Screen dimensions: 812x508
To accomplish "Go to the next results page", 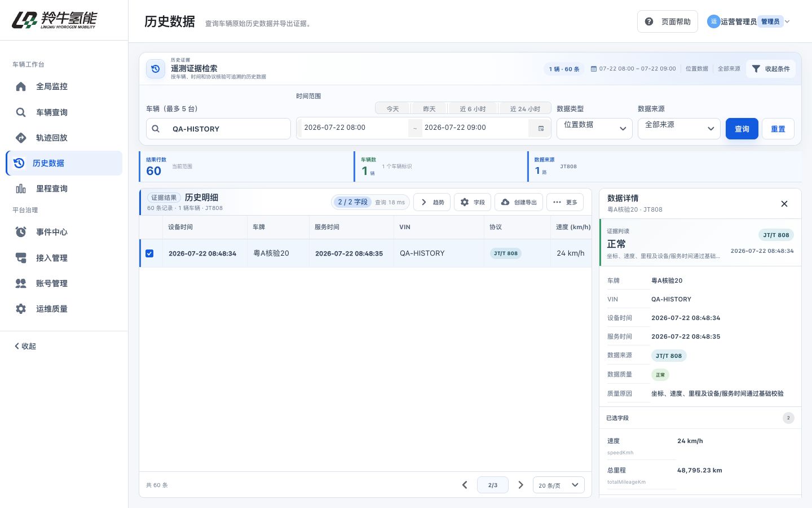I will click(520, 485).
